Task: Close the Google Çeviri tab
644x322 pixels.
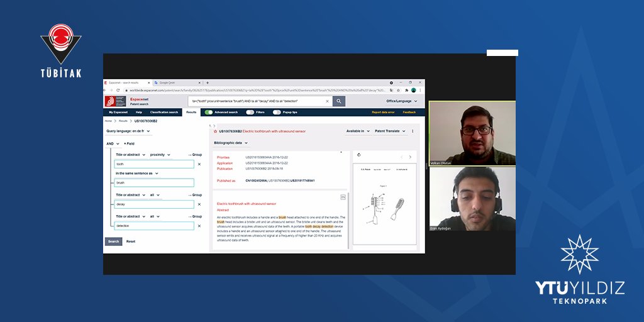Action: coord(200,82)
